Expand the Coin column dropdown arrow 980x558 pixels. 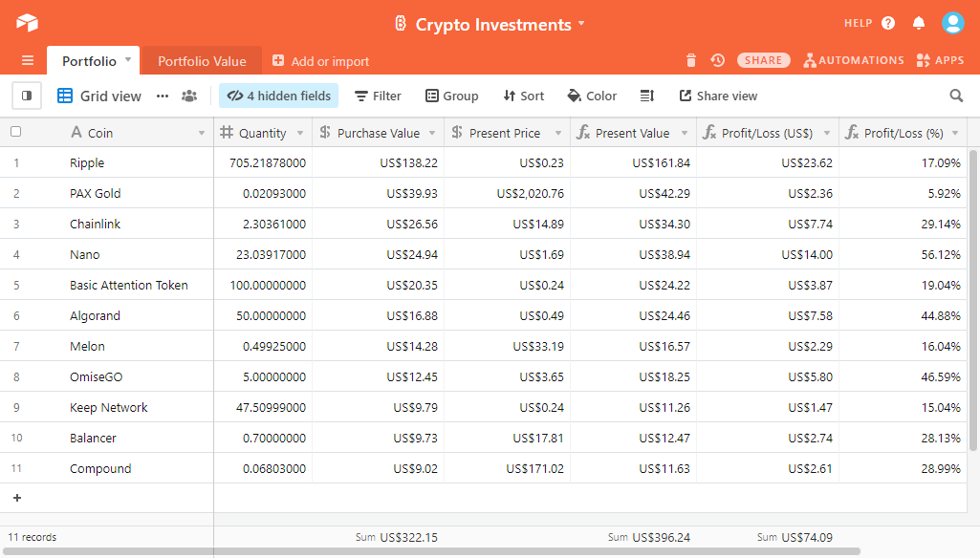202,133
